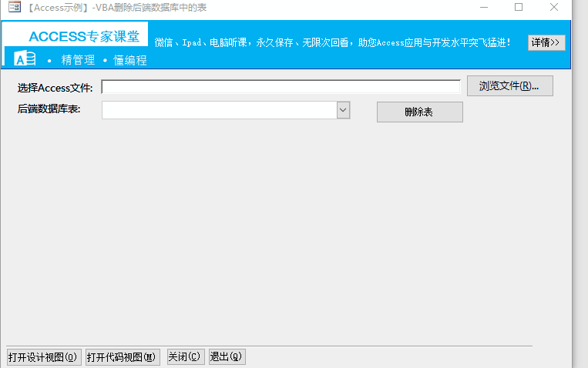Click the 选择Access文件: label

[x=55, y=88]
